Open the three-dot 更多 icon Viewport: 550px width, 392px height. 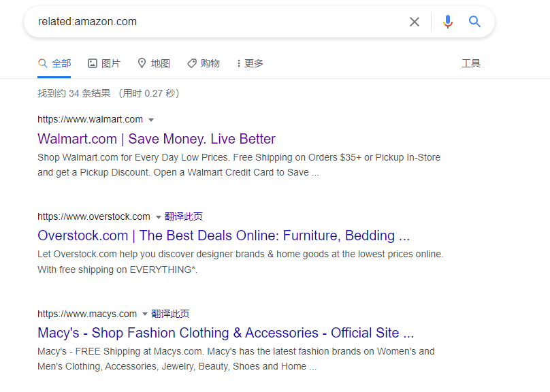coord(240,63)
